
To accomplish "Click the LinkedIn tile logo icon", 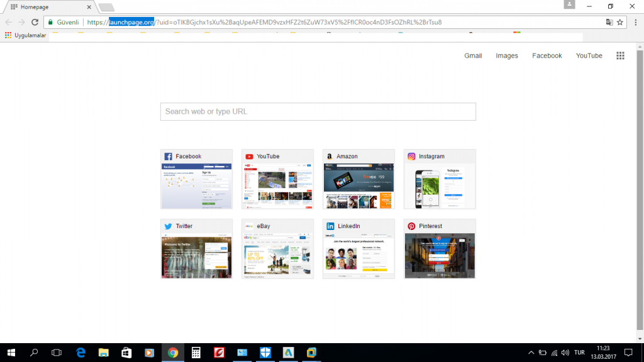I will pyautogui.click(x=330, y=226).
